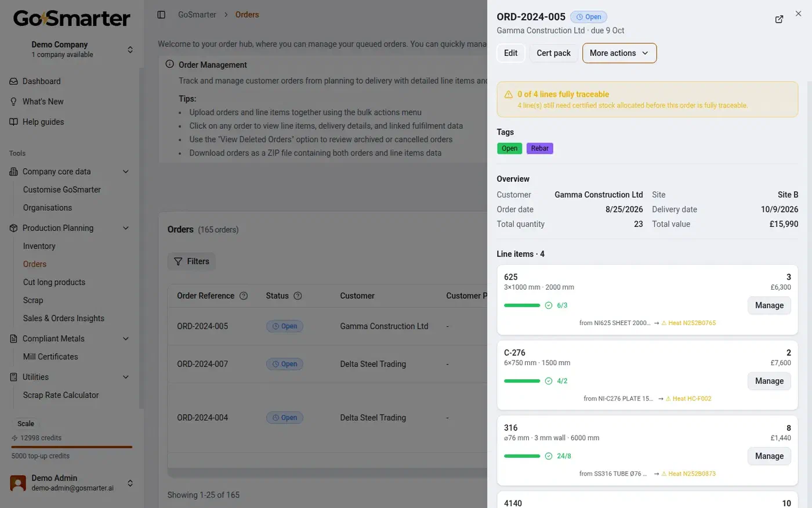Image resolution: width=812 pixels, height=508 pixels.
Task: Click the Edit order button
Action: 510,53
